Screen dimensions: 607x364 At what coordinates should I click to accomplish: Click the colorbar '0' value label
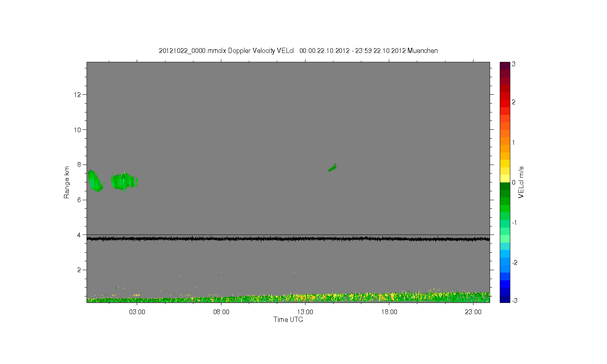pos(514,182)
